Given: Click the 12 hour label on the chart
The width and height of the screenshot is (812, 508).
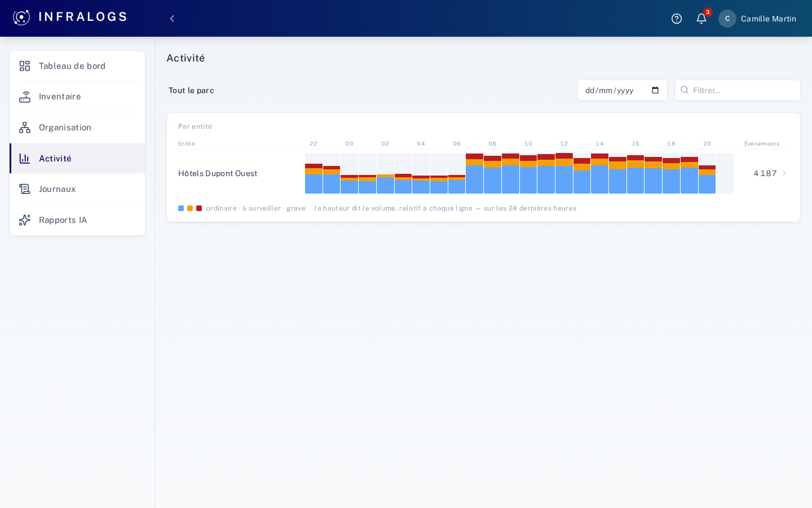Looking at the screenshot, I should click(564, 144).
